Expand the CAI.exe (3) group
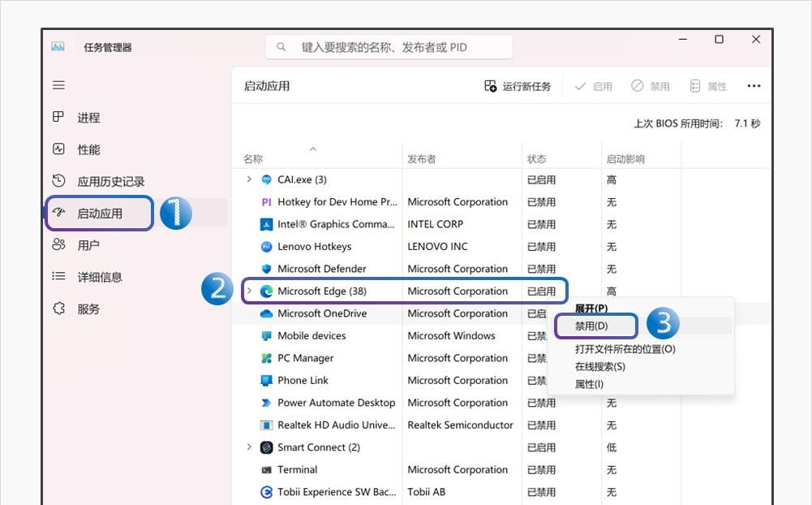This screenshot has width=812, height=505. 249,179
